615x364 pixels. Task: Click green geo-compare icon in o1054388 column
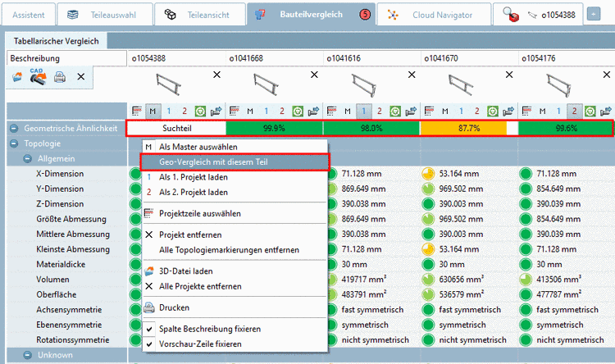coord(200,111)
